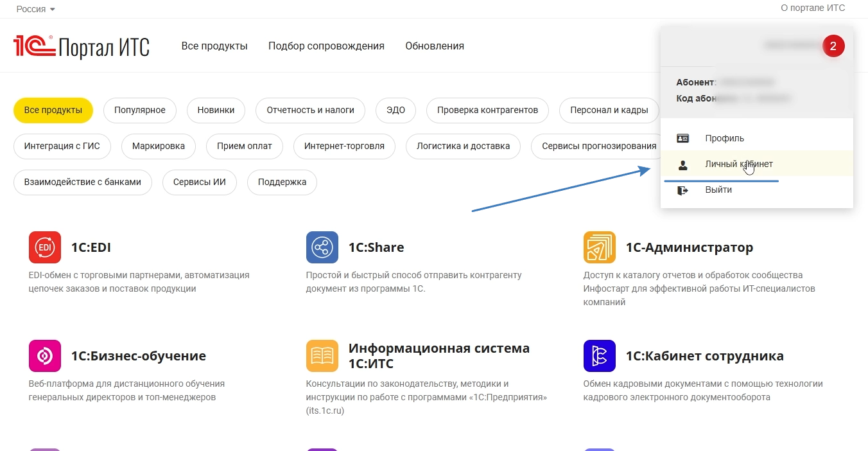Select the Сервисы ИИ filter chip
Screen dimensions: 868x451
(200, 182)
